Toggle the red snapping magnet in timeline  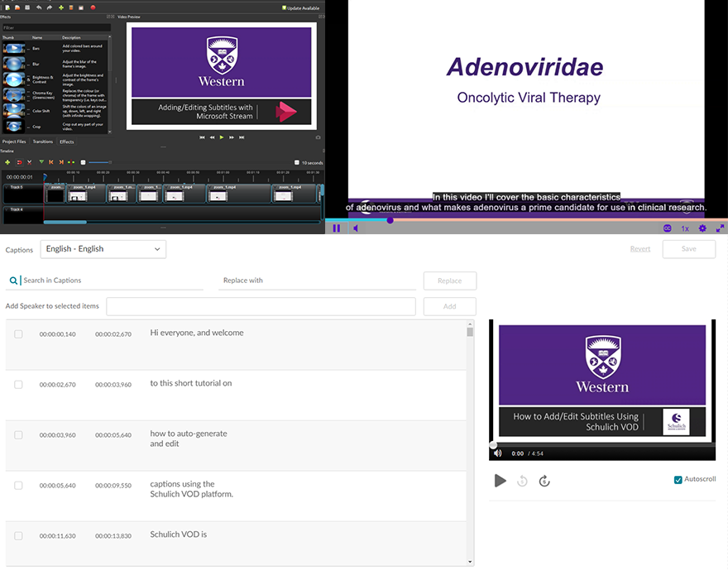[18, 162]
